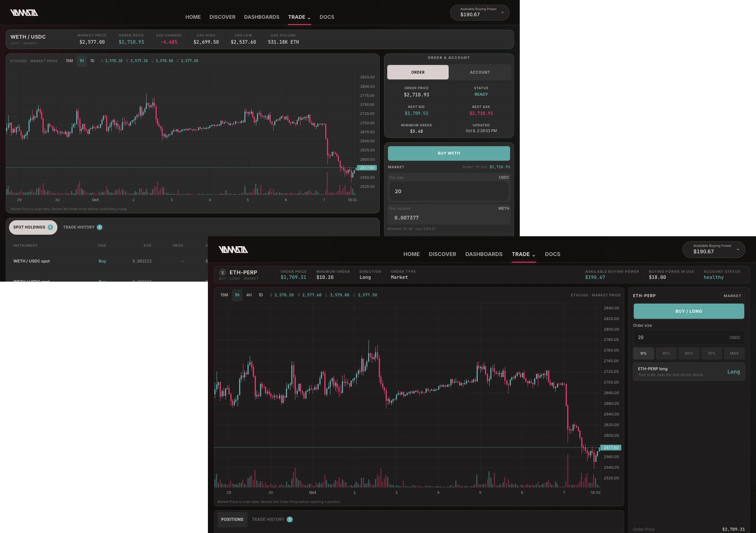Select the 15M timeframe on the WETH/USDC chart
This screenshot has width=756, height=533.
[69, 61]
